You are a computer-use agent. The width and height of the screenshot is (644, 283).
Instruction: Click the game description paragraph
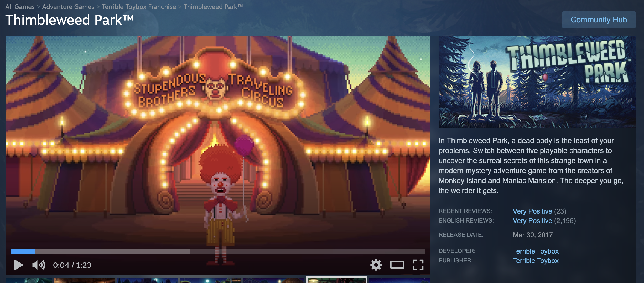click(531, 165)
